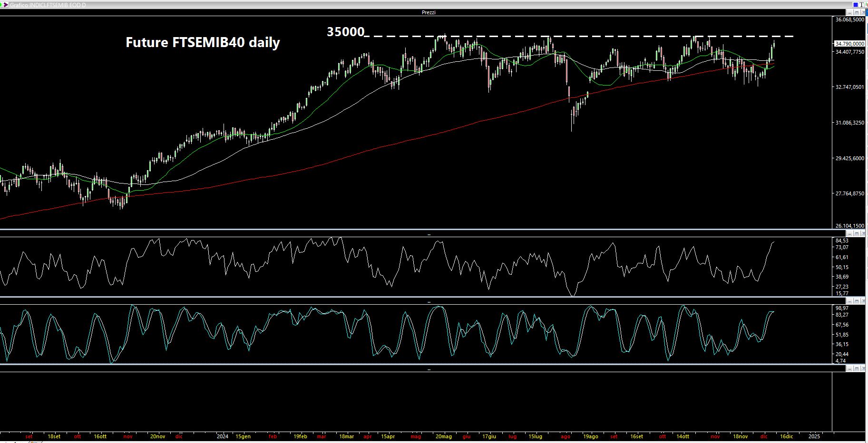Click the 84,53 RSI scale value

point(842,241)
